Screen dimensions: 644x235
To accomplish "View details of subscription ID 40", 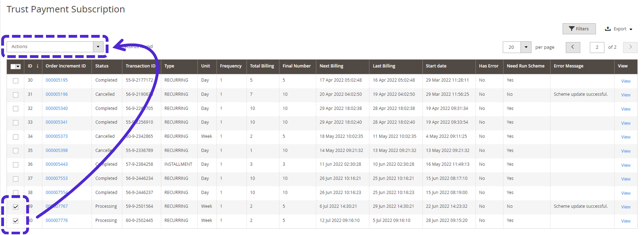I will pyautogui.click(x=626, y=221).
